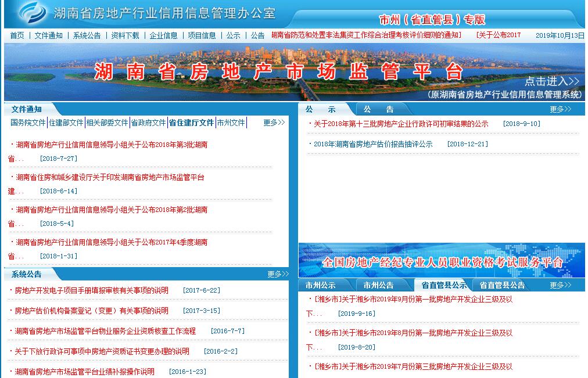Go to 资料下载 in top navigation

125,35
